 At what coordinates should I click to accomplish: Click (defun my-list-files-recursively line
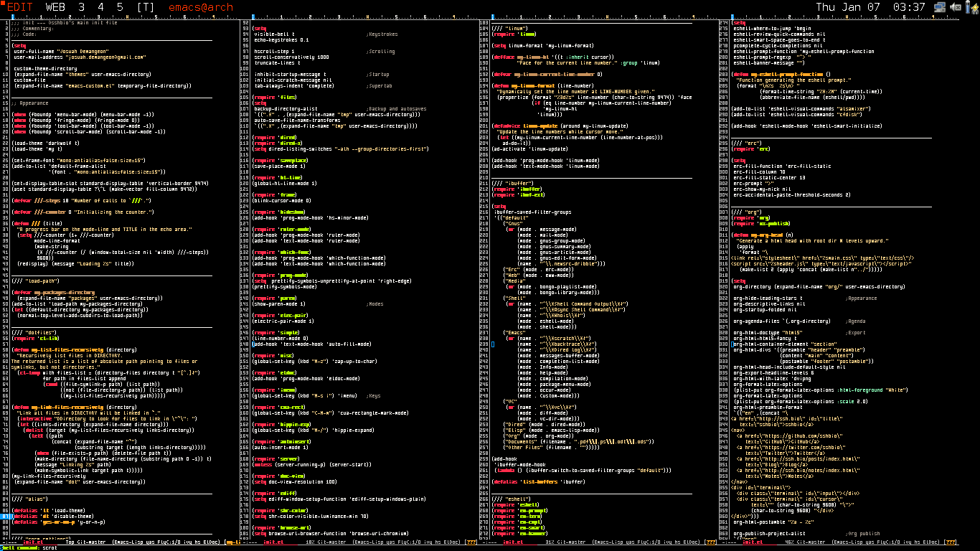[74, 350]
